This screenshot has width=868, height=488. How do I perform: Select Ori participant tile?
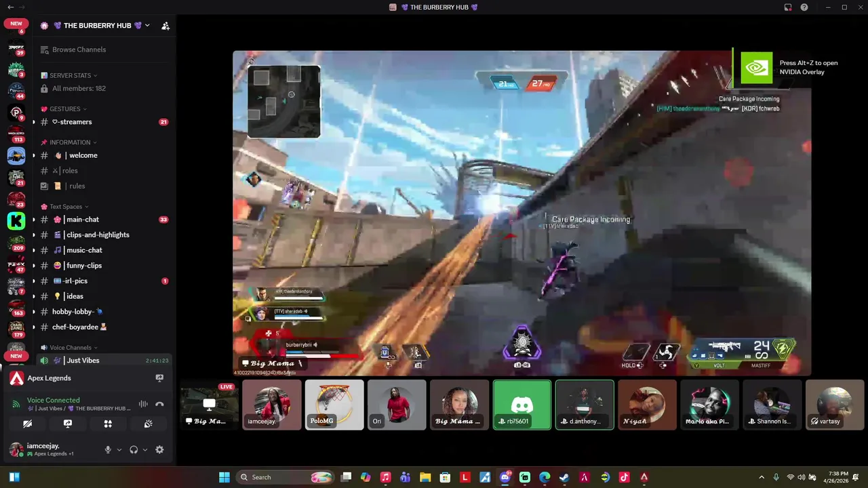pyautogui.click(x=397, y=405)
